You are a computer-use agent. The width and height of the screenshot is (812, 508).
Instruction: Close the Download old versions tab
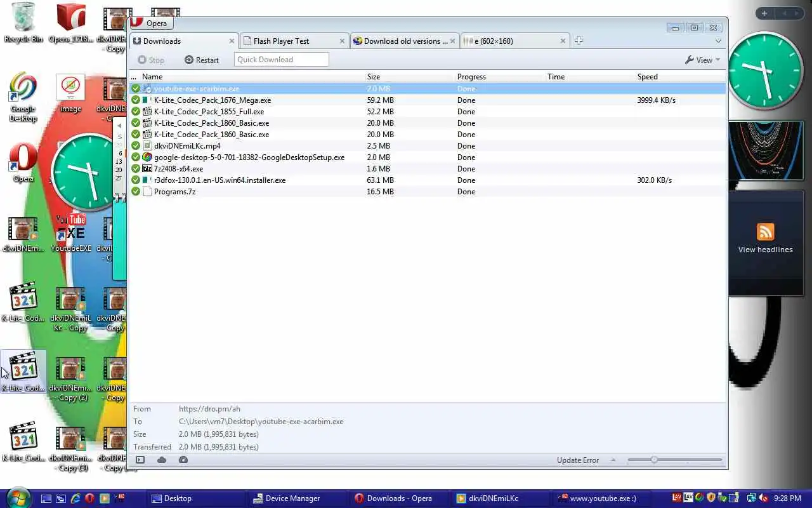click(452, 41)
